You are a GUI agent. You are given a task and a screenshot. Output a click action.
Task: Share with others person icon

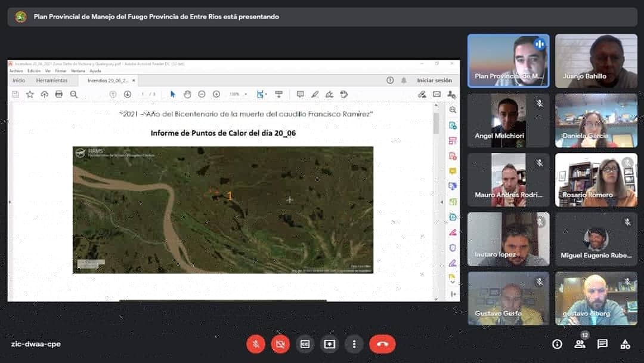pos(451,94)
